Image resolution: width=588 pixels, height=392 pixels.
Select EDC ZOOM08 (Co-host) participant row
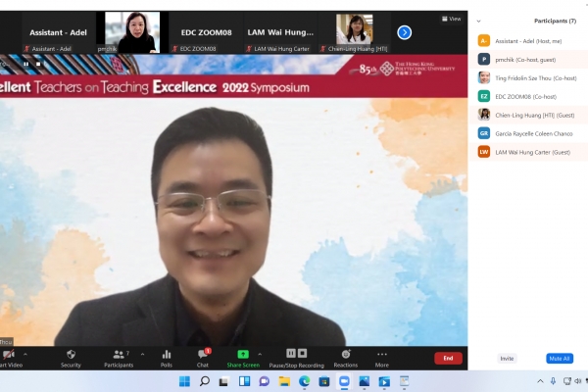tap(529, 96)
